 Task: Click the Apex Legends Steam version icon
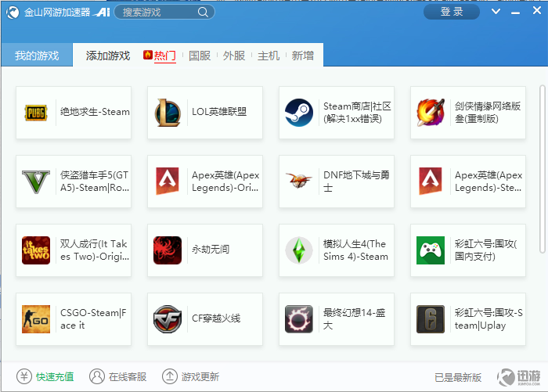(431, 182)
